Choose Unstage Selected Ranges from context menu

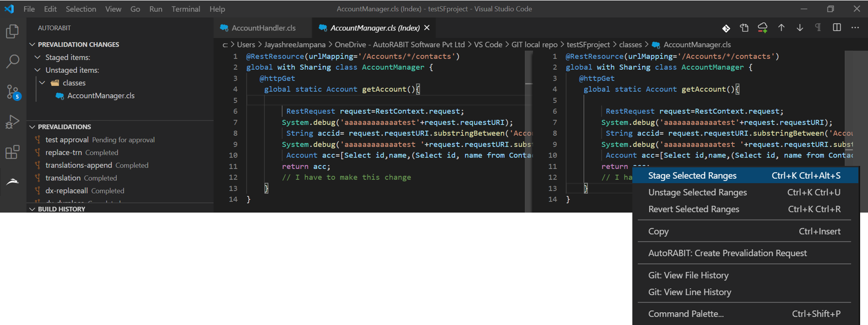(745, 192)
